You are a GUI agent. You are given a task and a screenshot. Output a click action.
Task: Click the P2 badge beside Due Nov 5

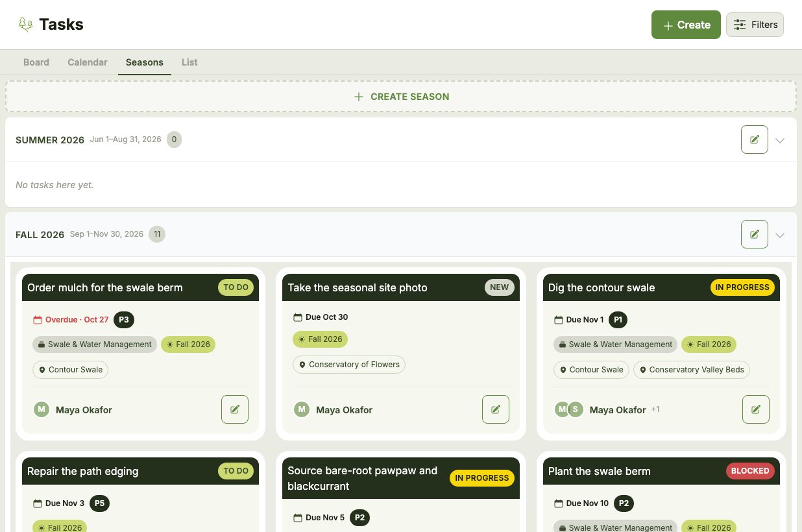pos(360,518)
